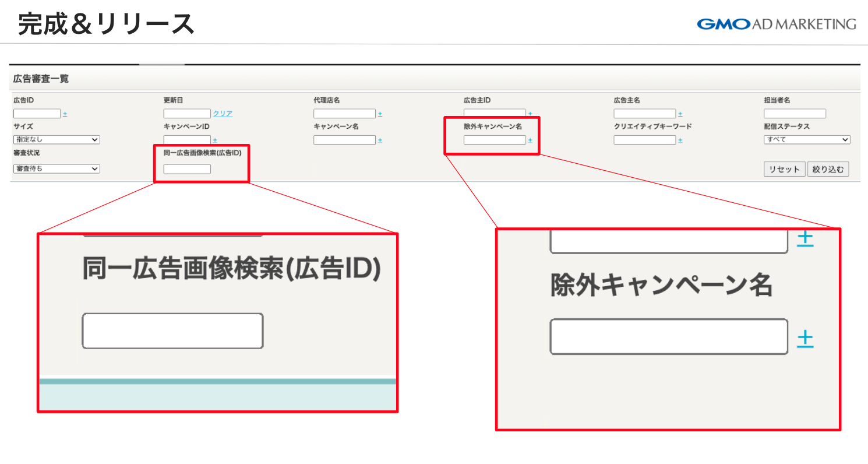The height and width of the screenshot is (464, 868).
Task: Click the GMO AD MARKETING logo
Action: pos(776,24)
